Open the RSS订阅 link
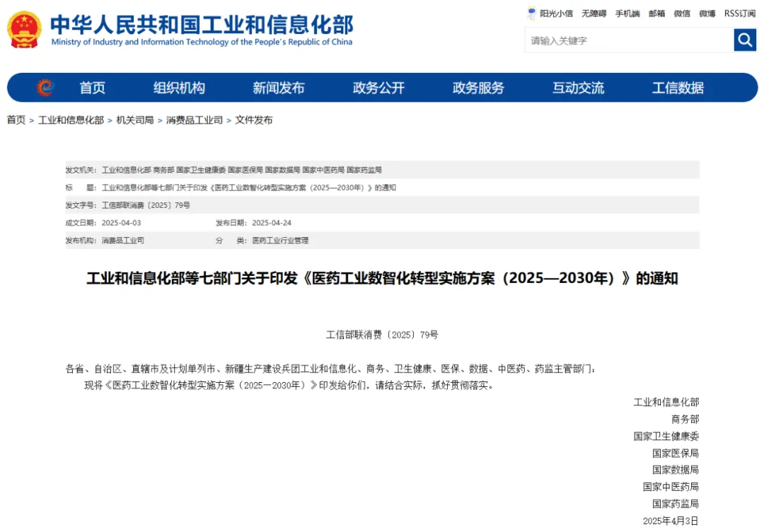 click(x=740, y=13)
